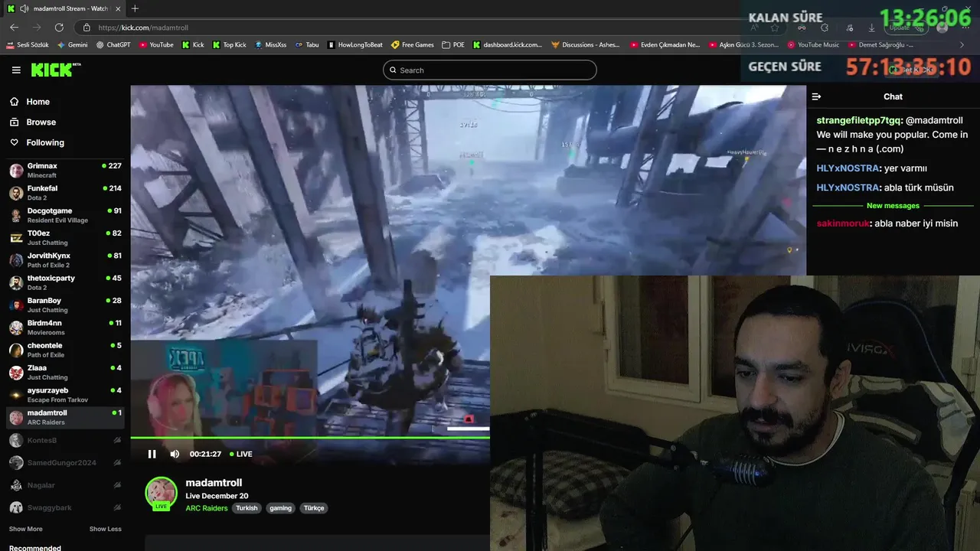The image size is (980, 551).
Task: Open the Browse section
Action: click(41, 122)
